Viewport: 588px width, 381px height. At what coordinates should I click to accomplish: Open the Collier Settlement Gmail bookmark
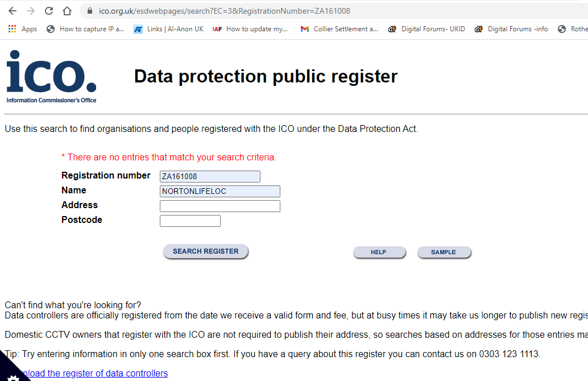coord(339,29)
